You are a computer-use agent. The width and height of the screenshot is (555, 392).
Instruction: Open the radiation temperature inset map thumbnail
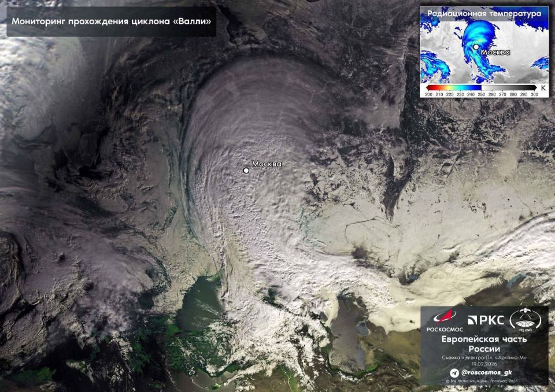tap(484, 51)
